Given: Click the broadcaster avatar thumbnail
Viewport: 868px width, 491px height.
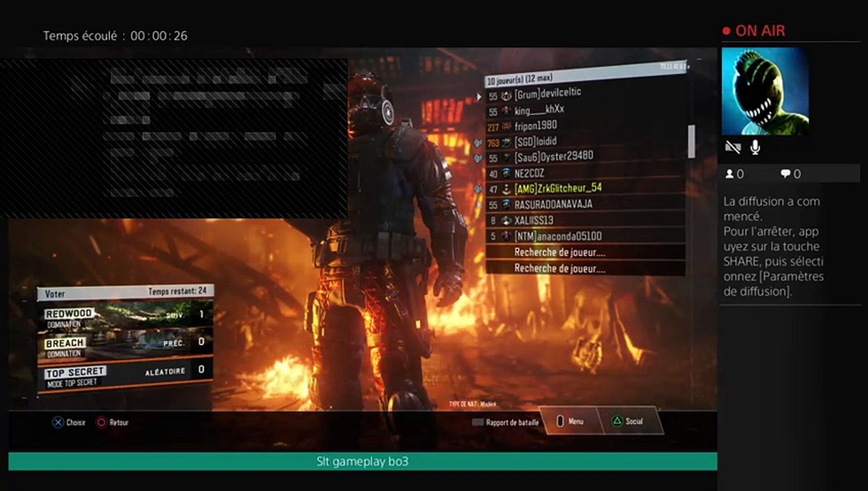Looking at the screenshot, I should point(765,91).
